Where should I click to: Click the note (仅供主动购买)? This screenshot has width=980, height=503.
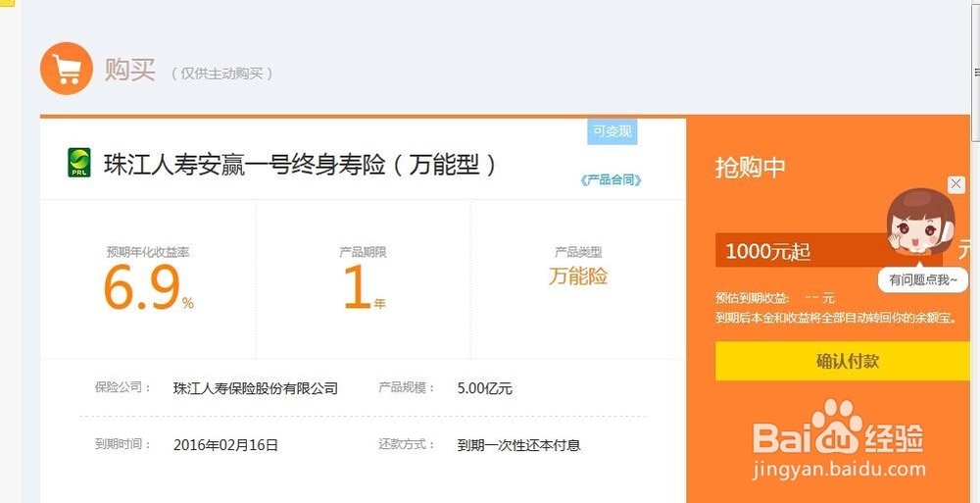(x=222, y=74)
